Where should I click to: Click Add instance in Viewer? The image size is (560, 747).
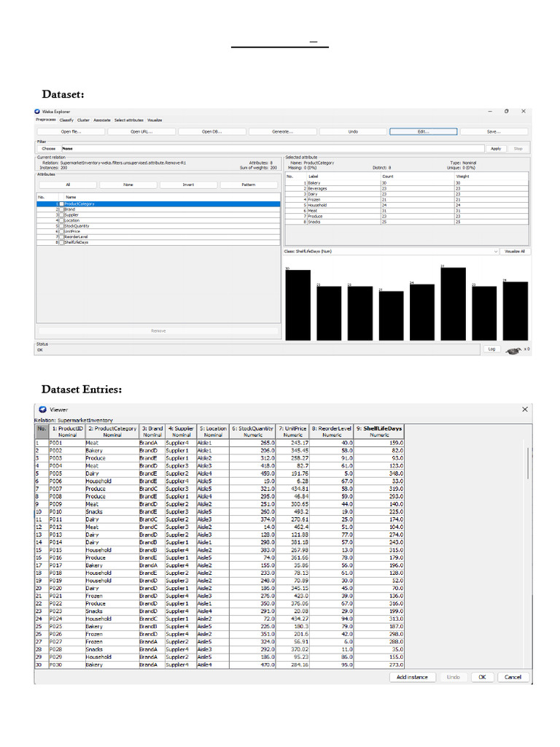(x=413, y=677)
